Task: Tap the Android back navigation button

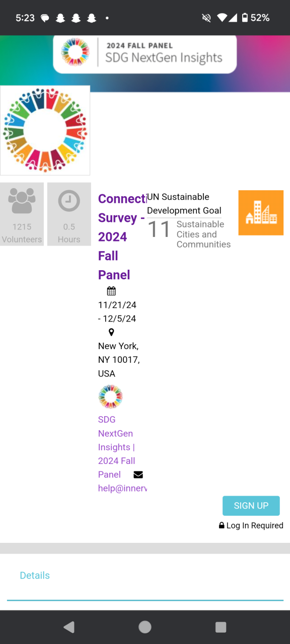Action: click(x=69, y=627)
